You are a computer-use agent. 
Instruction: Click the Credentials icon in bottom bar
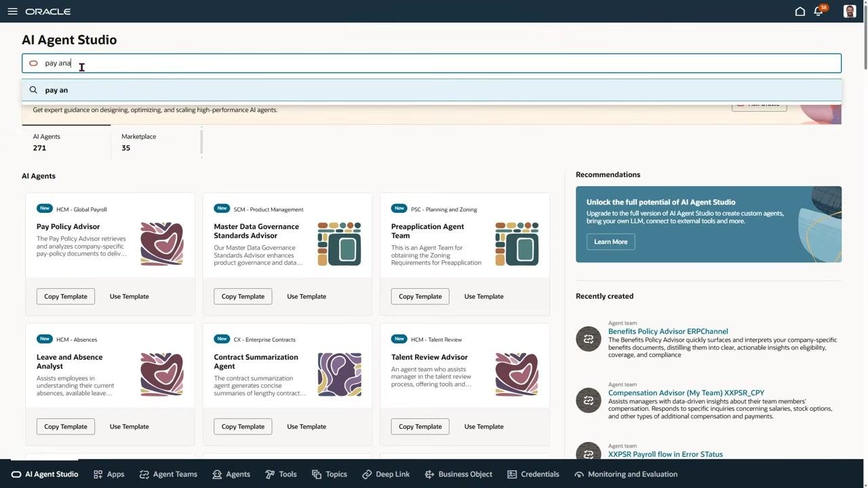pyautogui.click(x=512, y=474)
